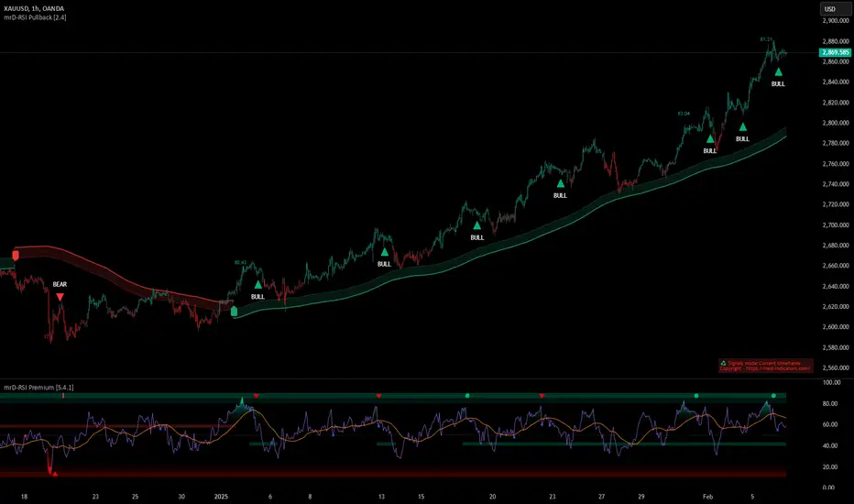Click the recycle icon in the red info box

pos(723,363)
